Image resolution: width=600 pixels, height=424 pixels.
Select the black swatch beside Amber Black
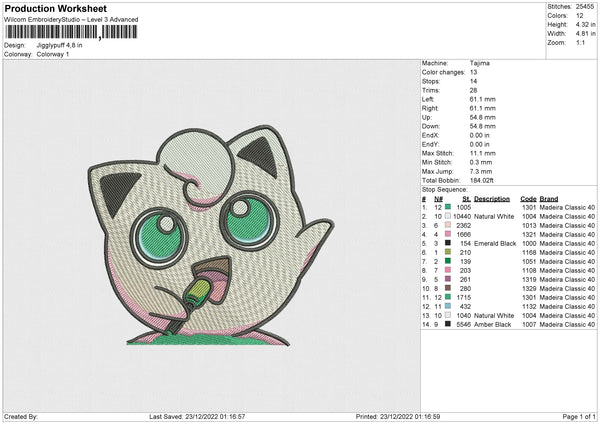coord(448,324)
